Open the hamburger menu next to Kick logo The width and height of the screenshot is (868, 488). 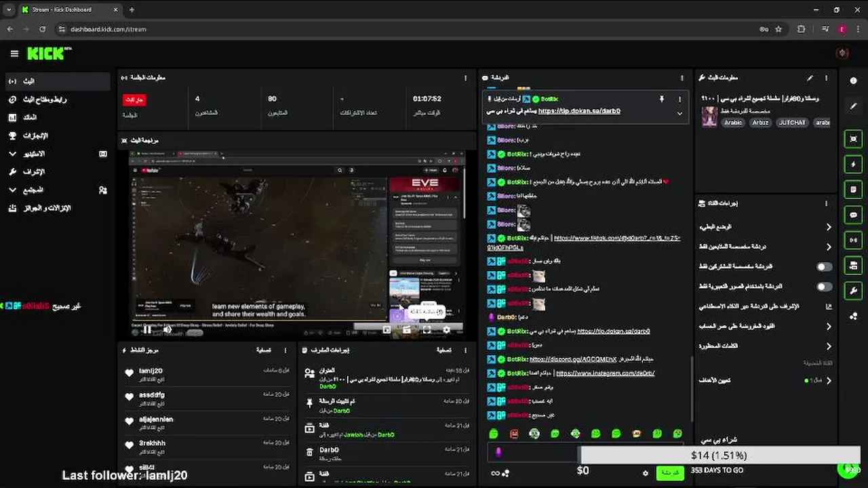pyautogui.click(x=14, y=54)
